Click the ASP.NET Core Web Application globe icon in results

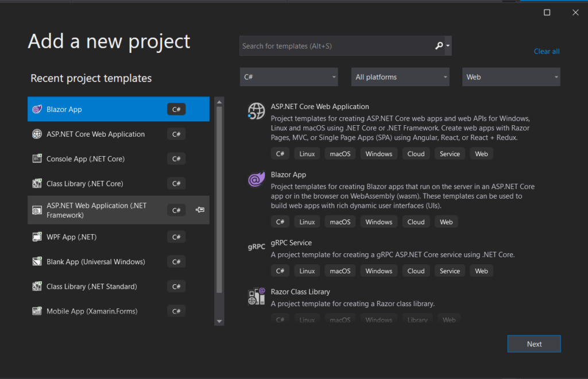point(256,111)
